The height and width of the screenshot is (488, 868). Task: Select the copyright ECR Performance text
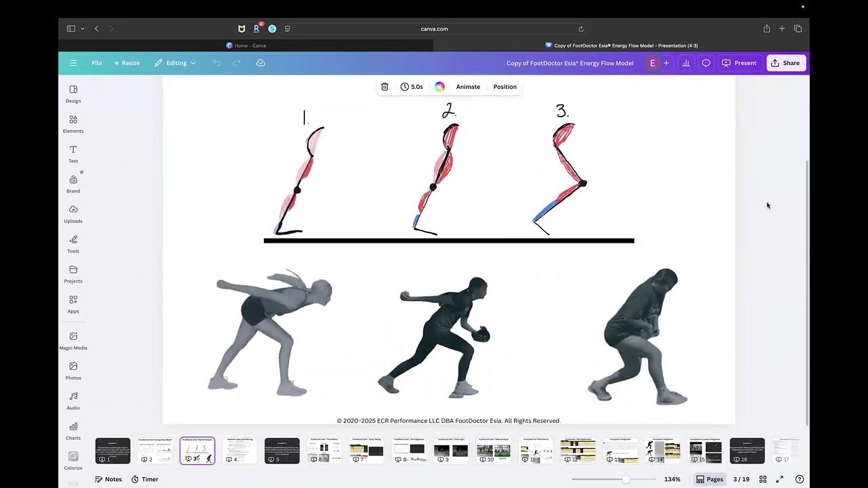coord(449,421)
